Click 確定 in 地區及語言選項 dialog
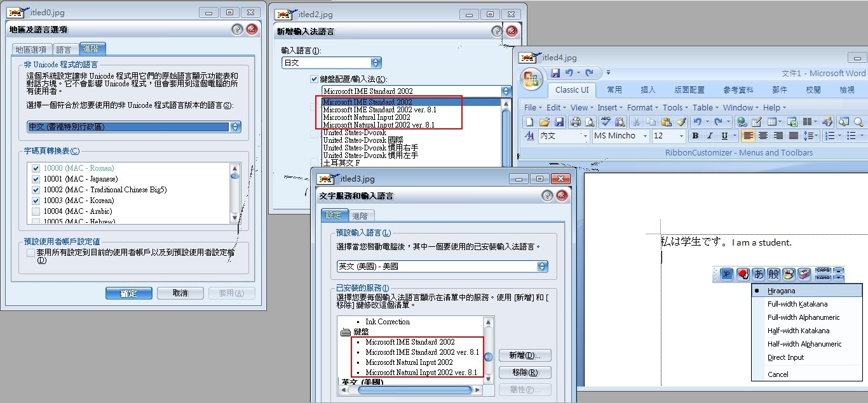 coord(129,293)
